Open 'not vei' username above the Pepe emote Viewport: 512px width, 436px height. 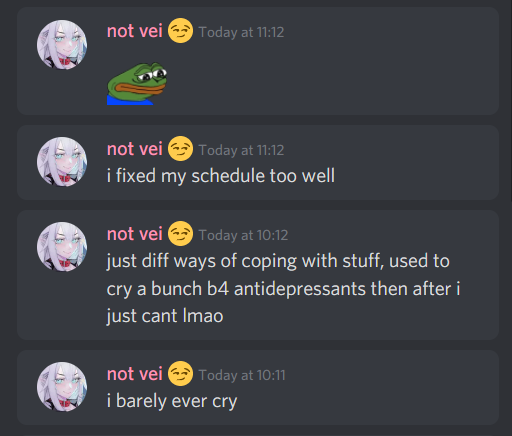pyautogui.click(x=135, y=31)
